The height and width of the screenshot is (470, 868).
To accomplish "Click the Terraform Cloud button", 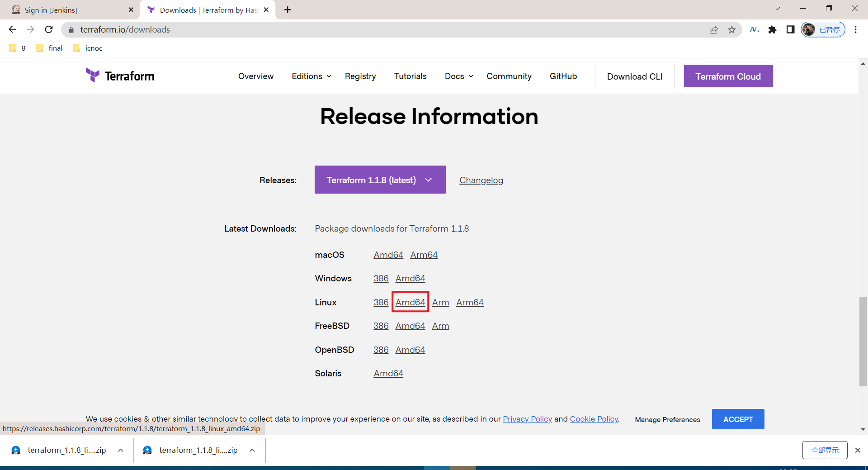I will (728, 76).
